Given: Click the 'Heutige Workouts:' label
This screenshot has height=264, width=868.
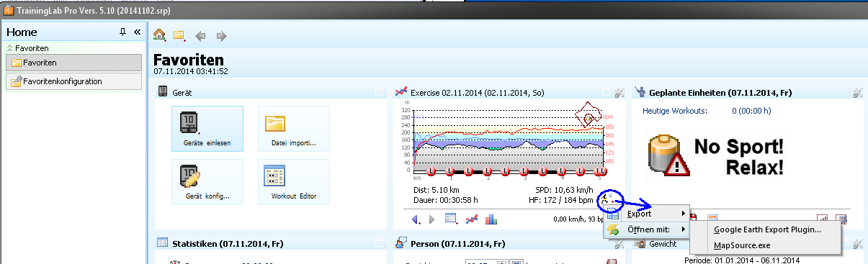Looking at the screenshot, I should click(x=674, y=111).
